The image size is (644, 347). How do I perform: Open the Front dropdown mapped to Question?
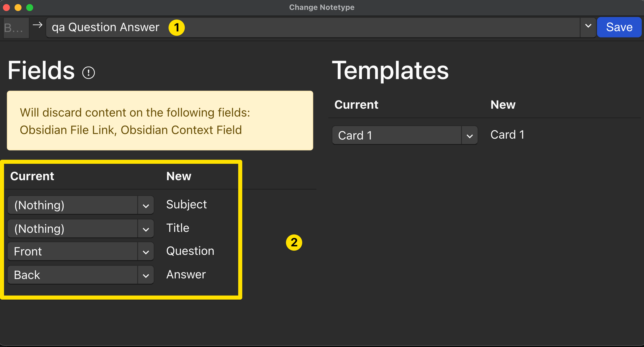tap(145, 251)
